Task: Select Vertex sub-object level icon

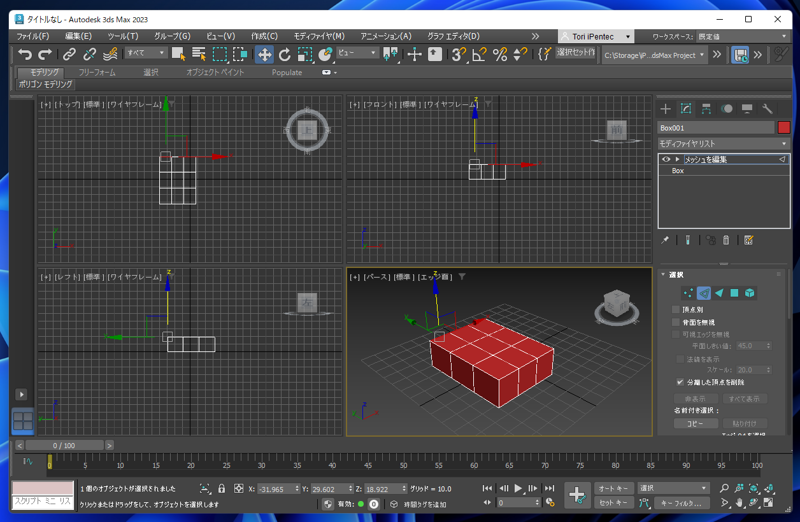Action: [689, 293]
